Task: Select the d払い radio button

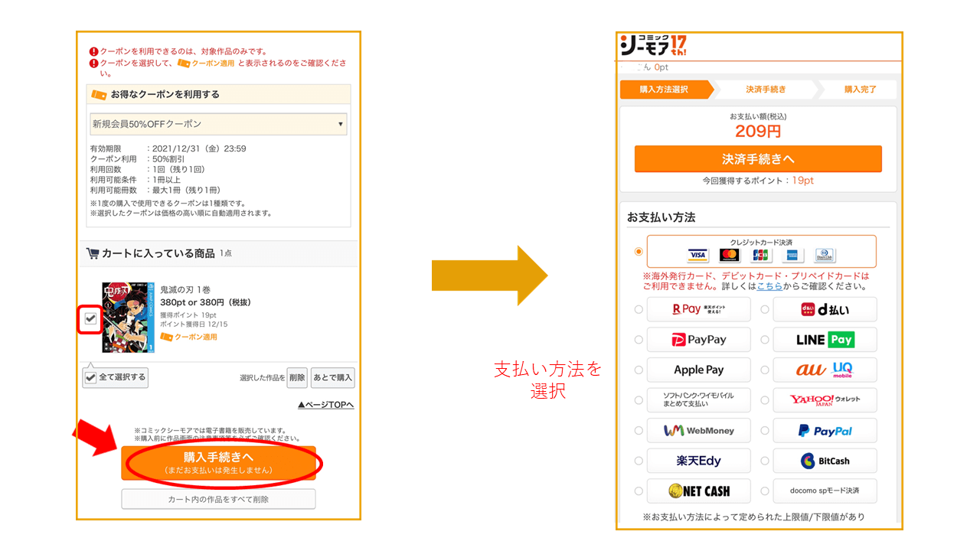Action: (x=765, y=310)
